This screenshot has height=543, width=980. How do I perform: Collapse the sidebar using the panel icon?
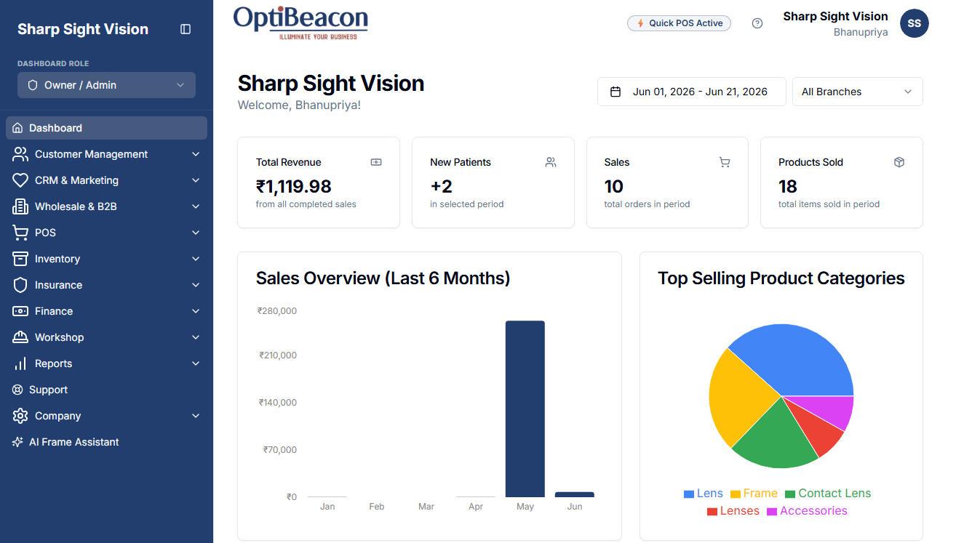(x=186, y=29)
